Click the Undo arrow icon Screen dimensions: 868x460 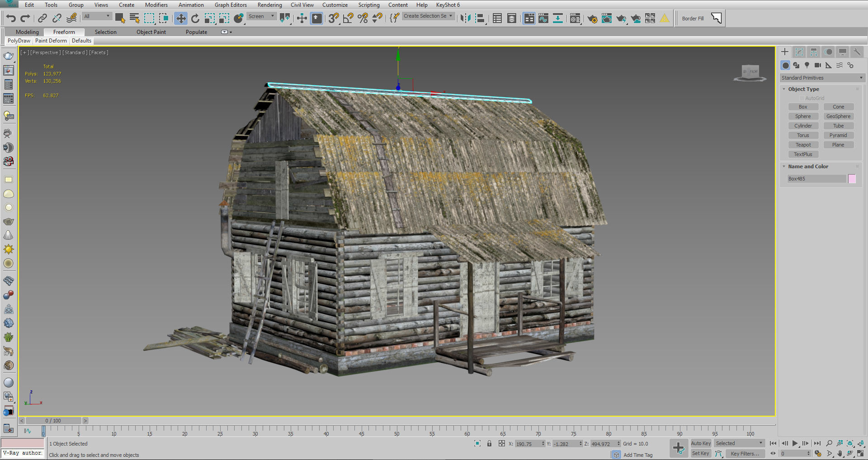click(11, 18)
